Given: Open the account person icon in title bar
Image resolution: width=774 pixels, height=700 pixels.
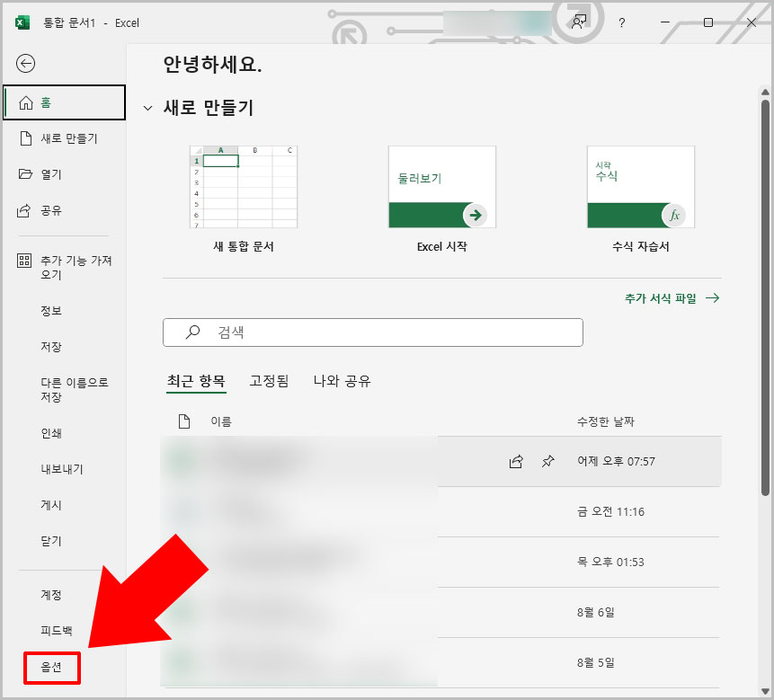Looking at the screenshot, I should click(579, 22).
